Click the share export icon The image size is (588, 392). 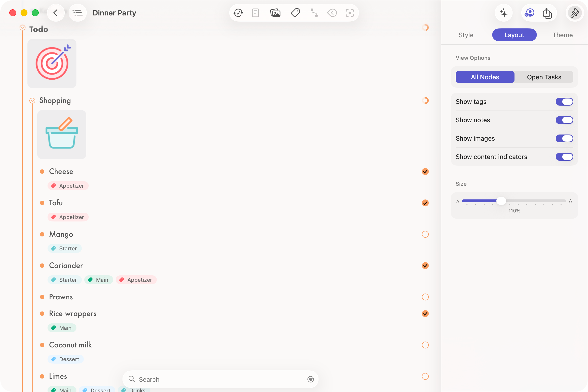pyautogui.click(x=547, y=13)
